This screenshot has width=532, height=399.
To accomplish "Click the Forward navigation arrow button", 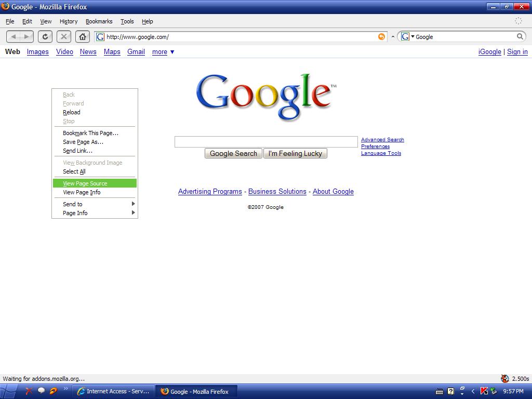I will (27, 37).
